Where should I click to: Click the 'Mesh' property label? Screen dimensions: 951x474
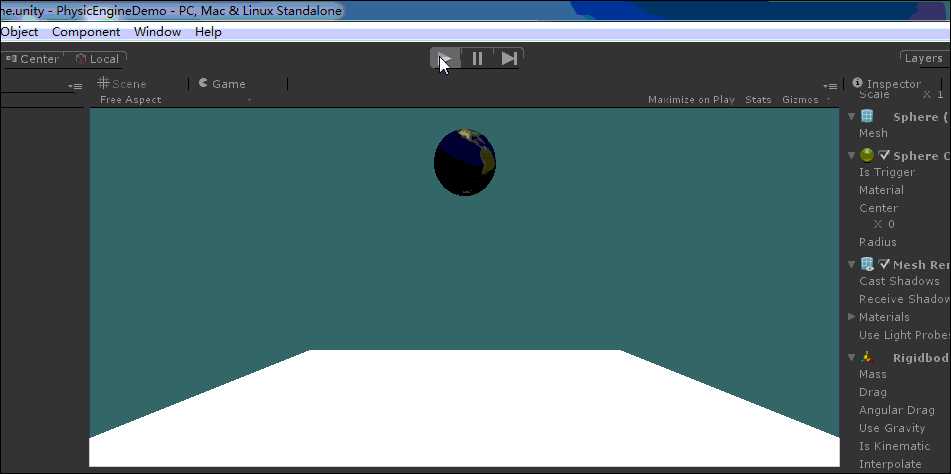click(873, 133)
